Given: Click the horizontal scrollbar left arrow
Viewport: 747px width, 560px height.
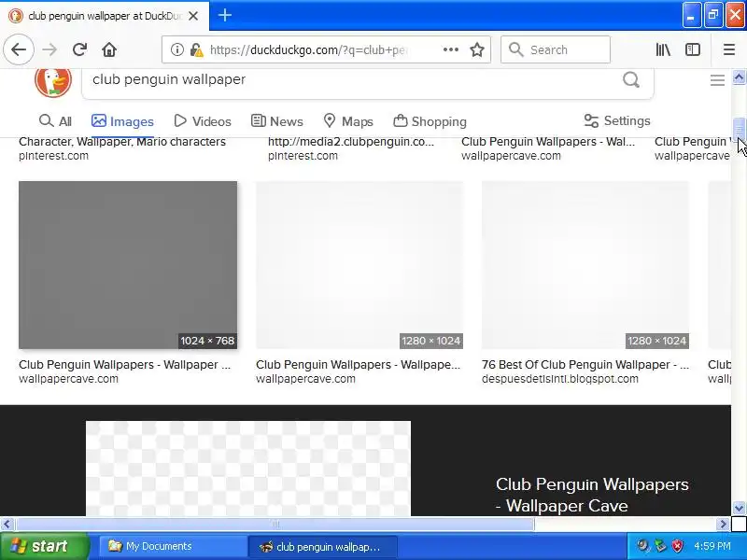Looking at the screenshot, I should point(7,525).
